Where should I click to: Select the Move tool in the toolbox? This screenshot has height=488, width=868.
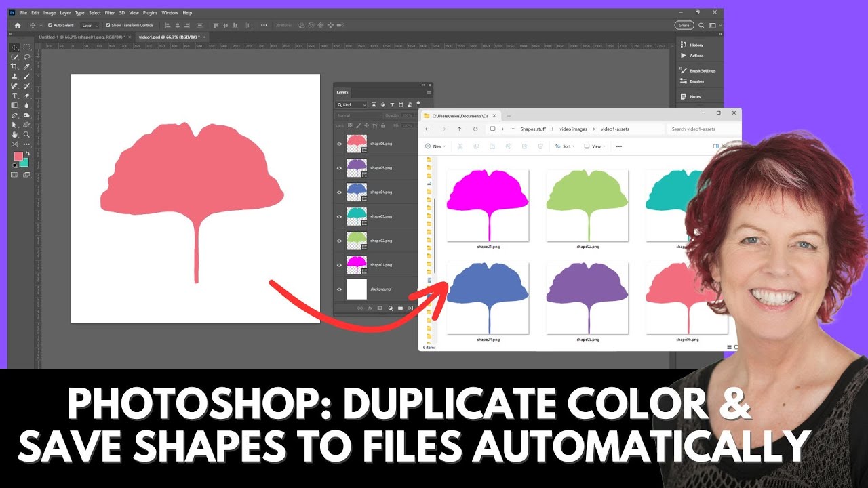point(14,47)
